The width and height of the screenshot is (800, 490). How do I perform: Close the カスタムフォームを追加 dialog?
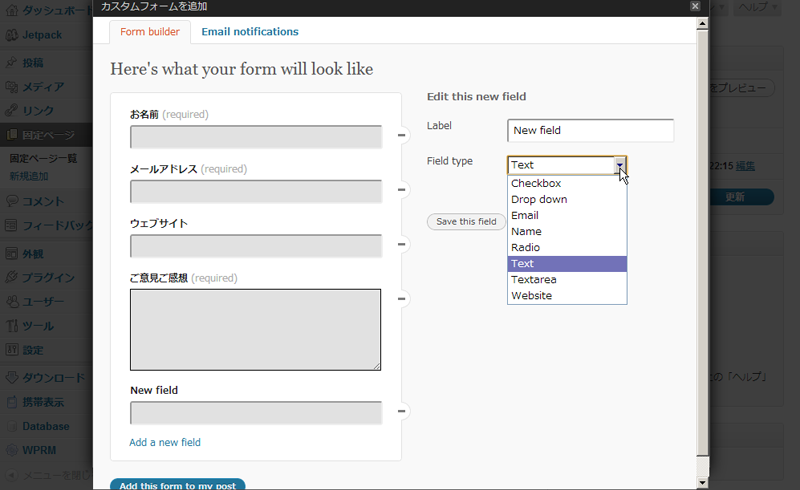[695, 6]
